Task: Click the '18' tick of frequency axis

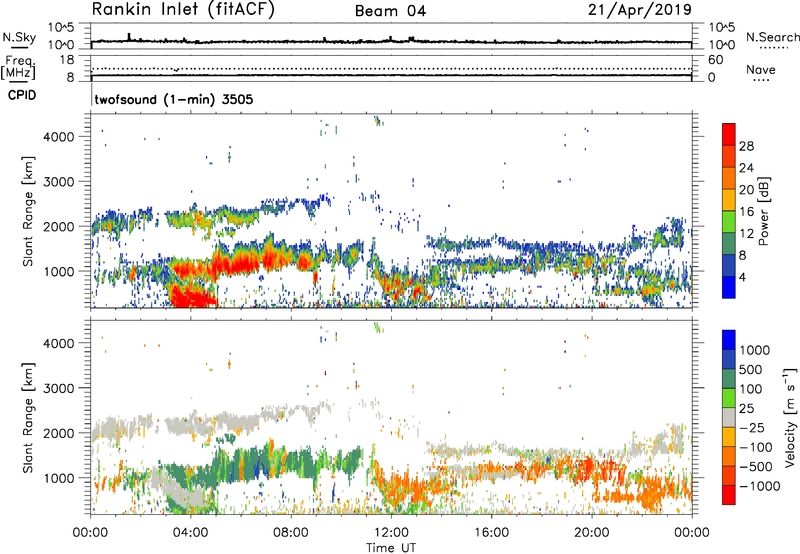Action: click(x=66, y=60)
